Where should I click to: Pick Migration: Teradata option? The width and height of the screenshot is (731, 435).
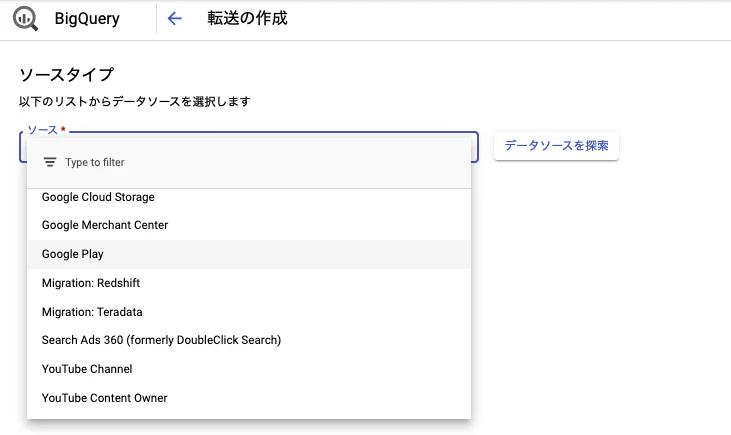point(249,312)
